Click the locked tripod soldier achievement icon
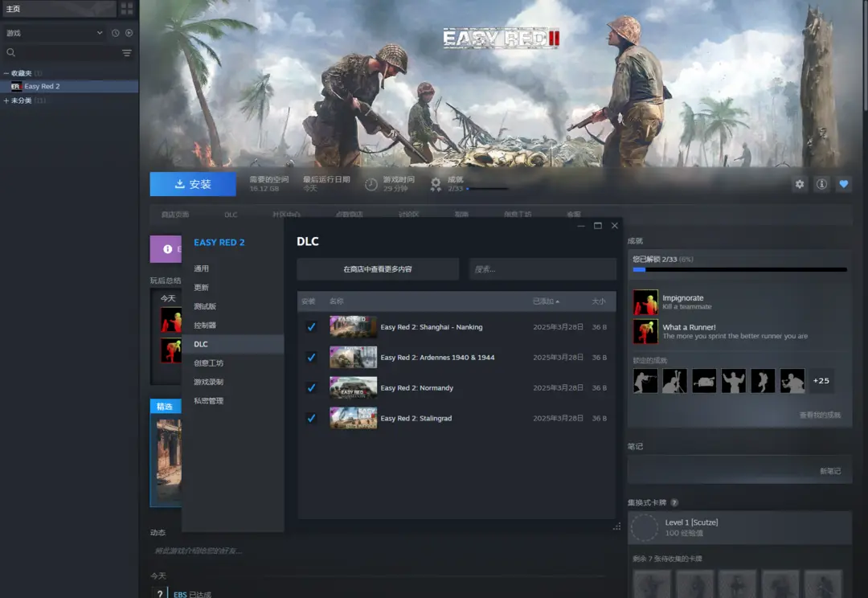Screen dimensions: 868x598 [675, 381]
